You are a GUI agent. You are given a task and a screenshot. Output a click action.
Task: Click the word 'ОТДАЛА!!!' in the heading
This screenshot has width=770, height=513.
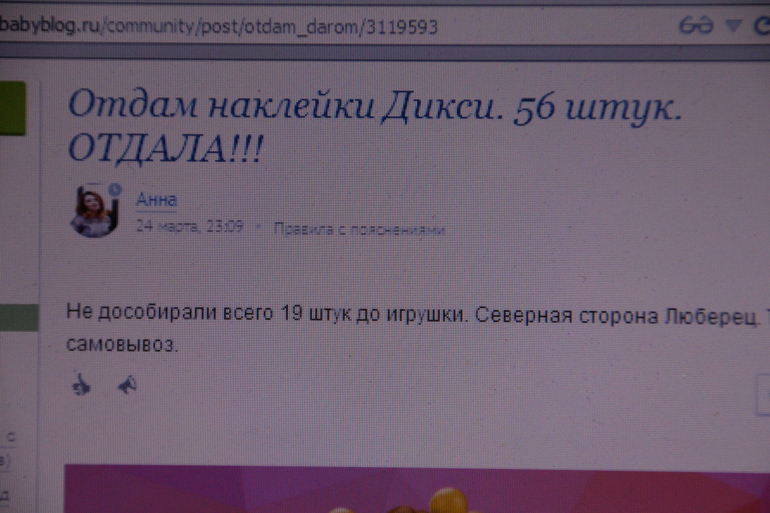coord(165,150)
